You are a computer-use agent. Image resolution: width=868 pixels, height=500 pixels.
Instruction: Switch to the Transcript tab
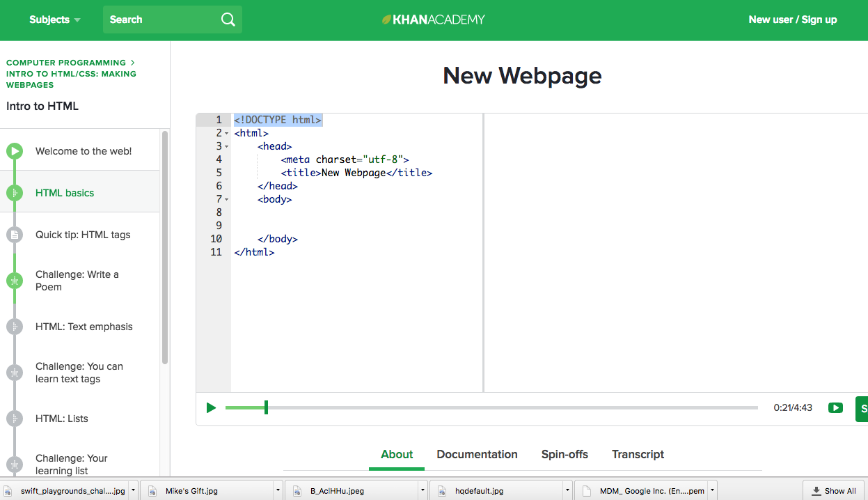tap(638, 454)
